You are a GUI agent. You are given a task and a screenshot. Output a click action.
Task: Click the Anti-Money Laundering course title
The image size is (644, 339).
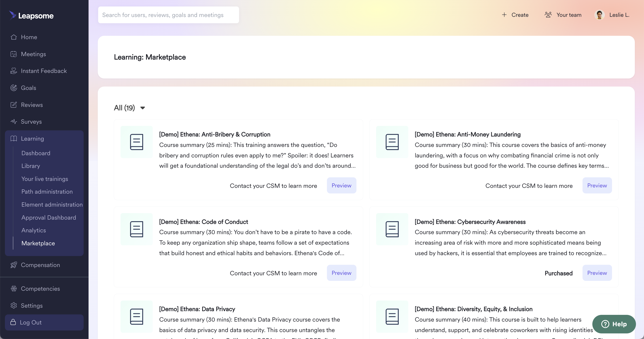(468, 134)
